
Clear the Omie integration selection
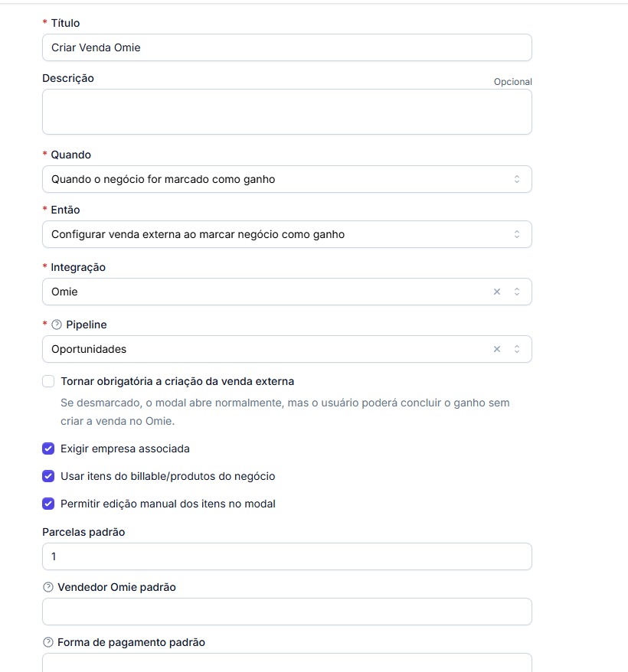coord(496,292)
